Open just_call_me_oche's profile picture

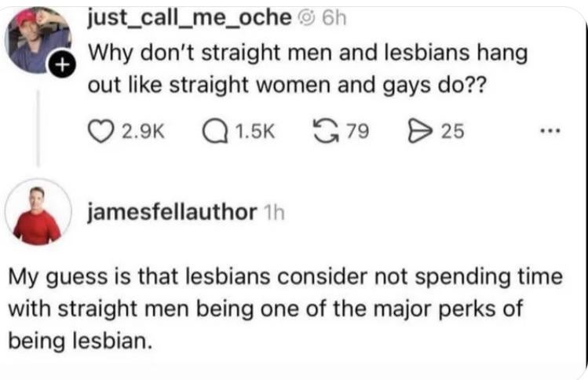pos(38,40)
